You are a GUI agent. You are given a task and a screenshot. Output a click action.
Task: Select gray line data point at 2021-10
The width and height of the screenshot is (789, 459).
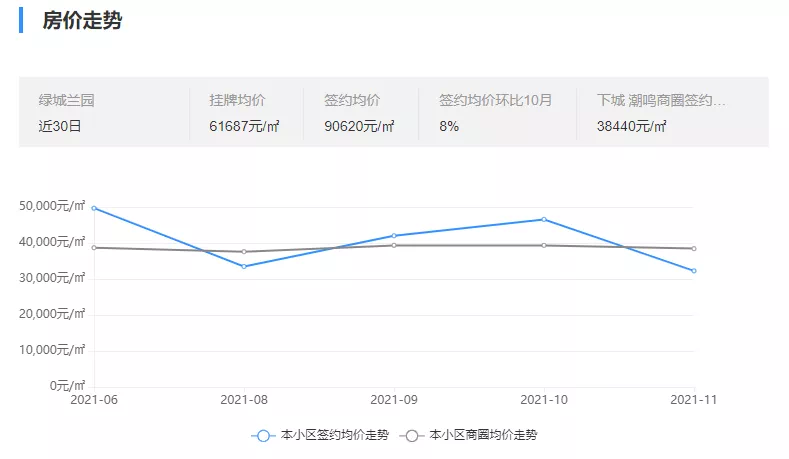tap(544, 245)
